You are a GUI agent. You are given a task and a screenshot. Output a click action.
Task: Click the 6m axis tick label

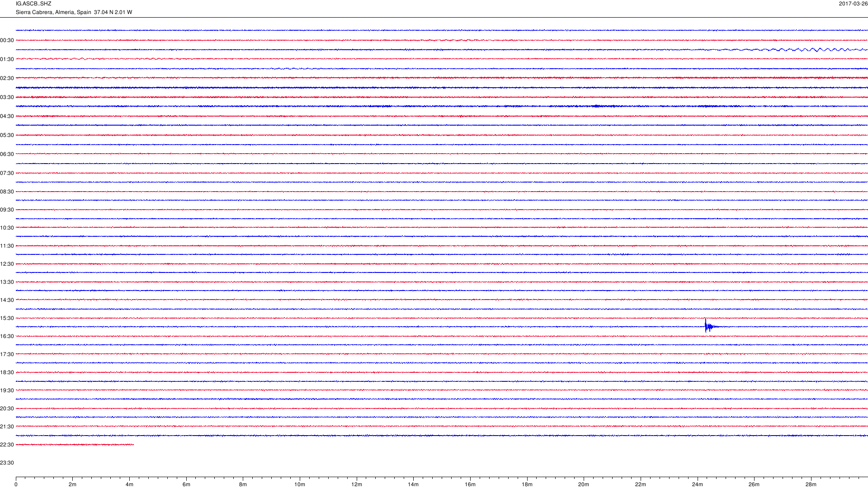coord(186,485)
